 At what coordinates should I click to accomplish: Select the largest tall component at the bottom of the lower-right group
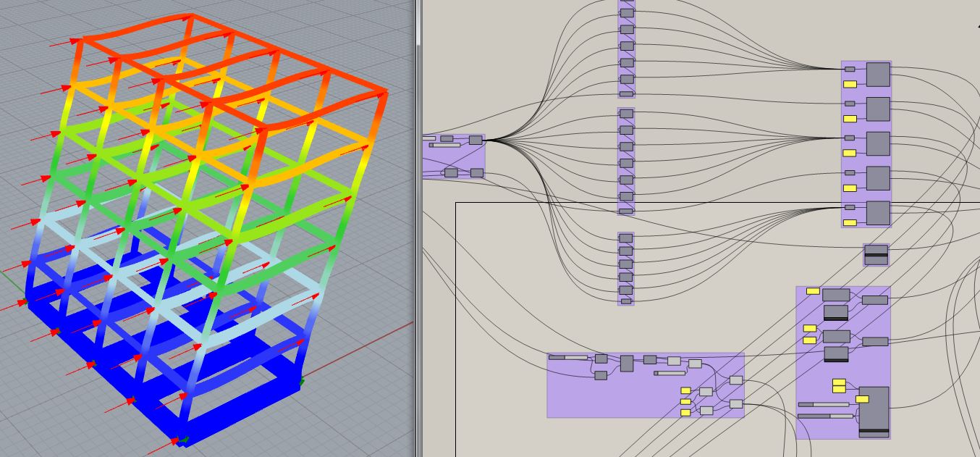coord(874,412)
